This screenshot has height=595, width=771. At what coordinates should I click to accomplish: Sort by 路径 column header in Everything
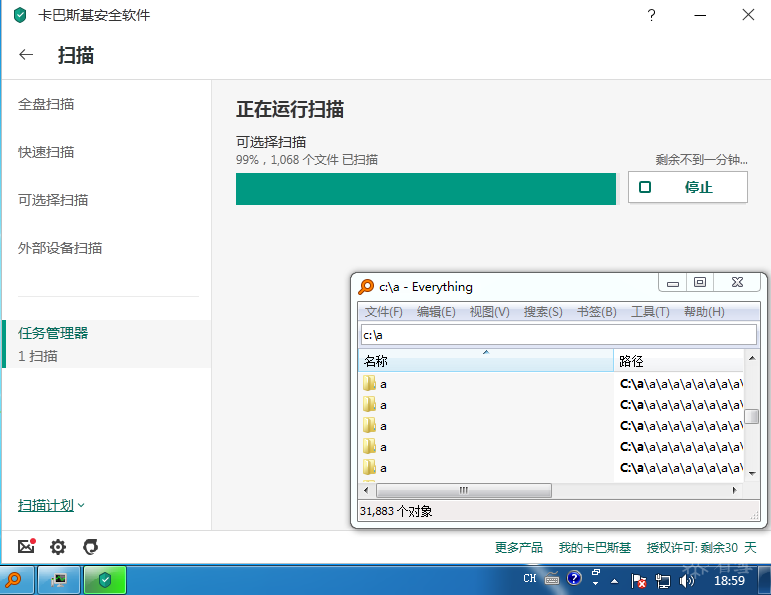tap(679, 361)
